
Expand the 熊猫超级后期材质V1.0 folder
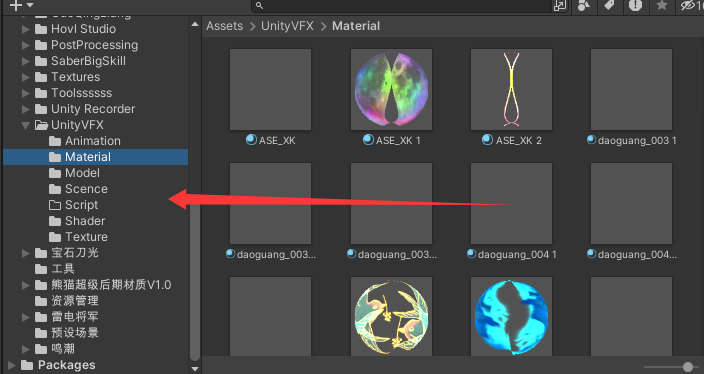[26, 285]
